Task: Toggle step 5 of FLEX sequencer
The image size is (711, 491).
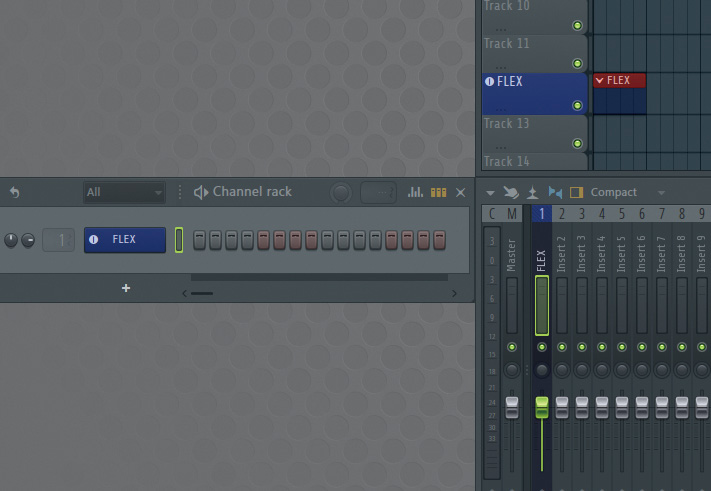Action: (x=263, y=240)
